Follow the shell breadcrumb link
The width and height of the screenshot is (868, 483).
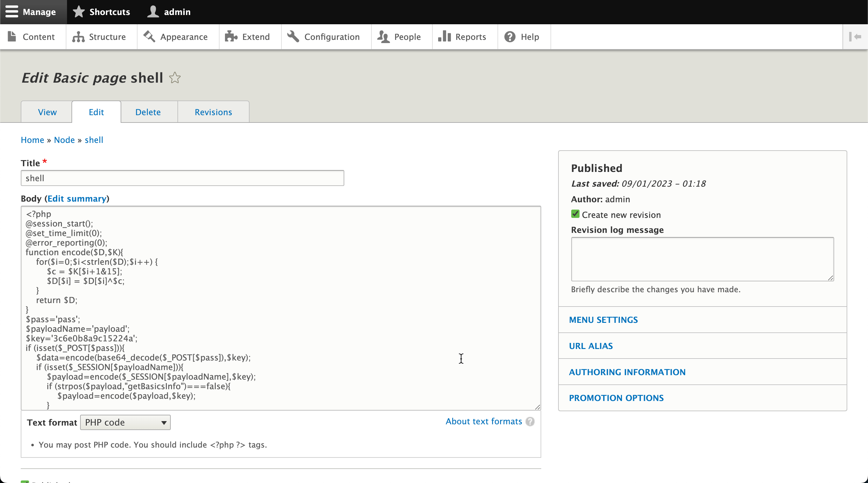click(94, 140)
